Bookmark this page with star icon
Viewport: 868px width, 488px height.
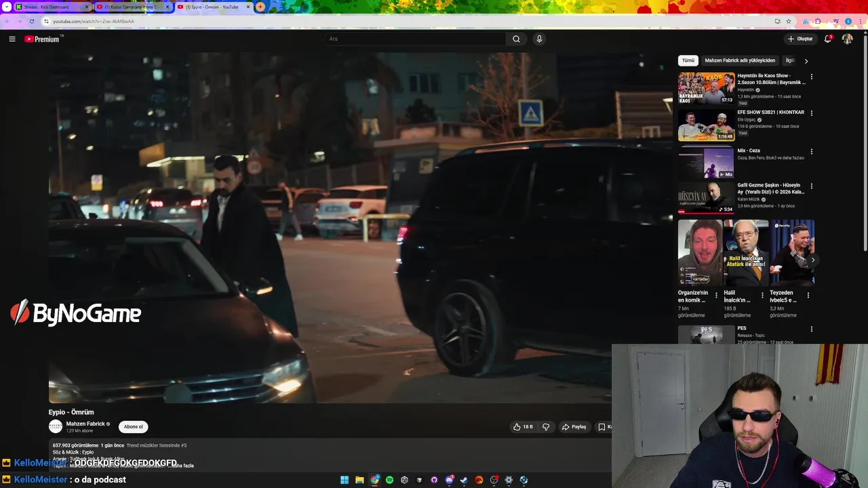(788, 21)
